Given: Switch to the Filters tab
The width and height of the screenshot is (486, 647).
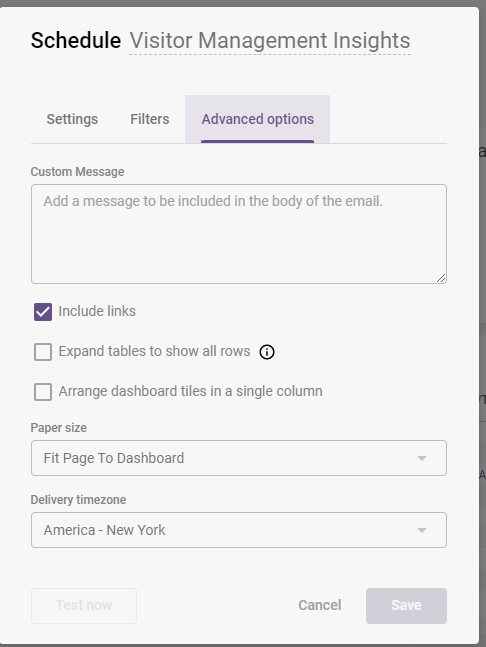Looking at the screenshot, I should point(150,119).
